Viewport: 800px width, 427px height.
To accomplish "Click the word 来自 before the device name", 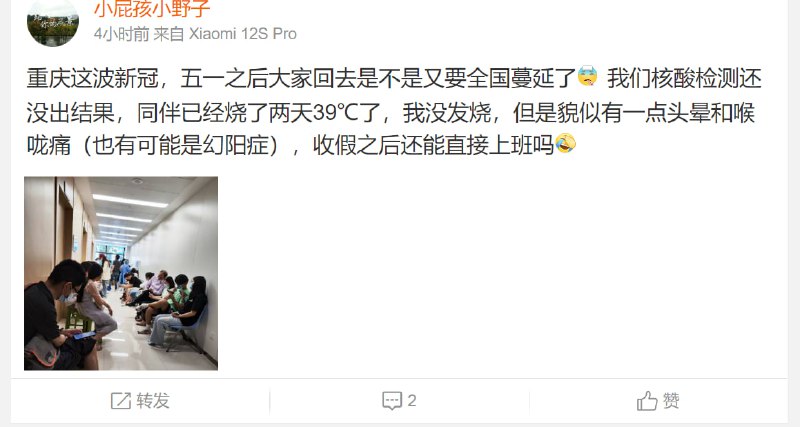I will pyautogui.click(x=169, y=34).
